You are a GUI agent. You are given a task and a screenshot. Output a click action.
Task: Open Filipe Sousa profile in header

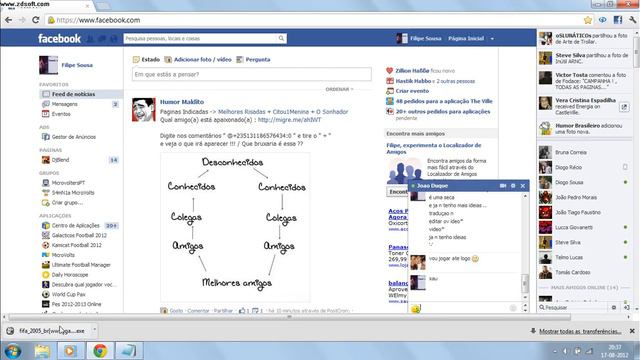point(419,38)
